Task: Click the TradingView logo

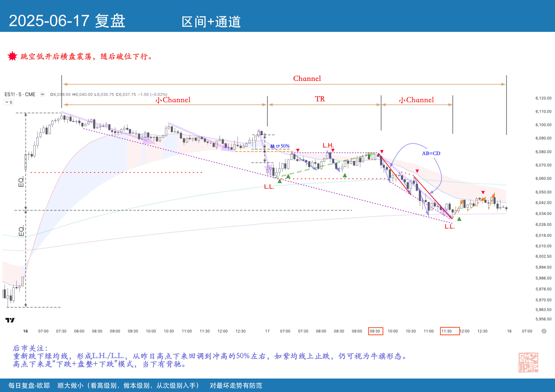Action: [x=10, y=320]
